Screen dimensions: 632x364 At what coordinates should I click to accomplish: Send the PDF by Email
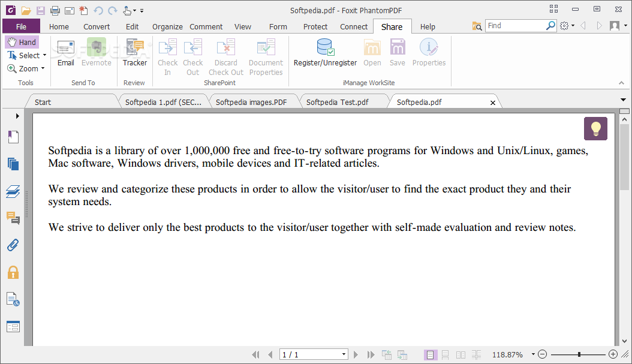coord(66,52)
